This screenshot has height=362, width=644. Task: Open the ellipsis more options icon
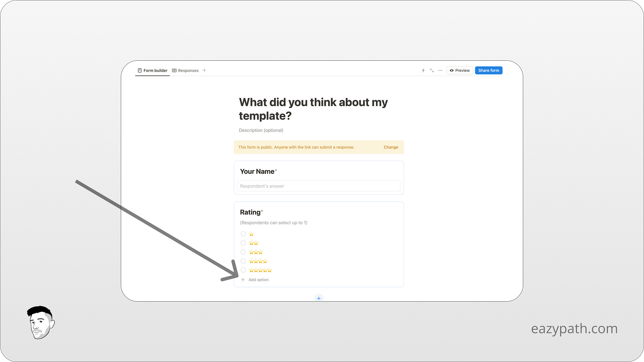(x=440, y=70)
